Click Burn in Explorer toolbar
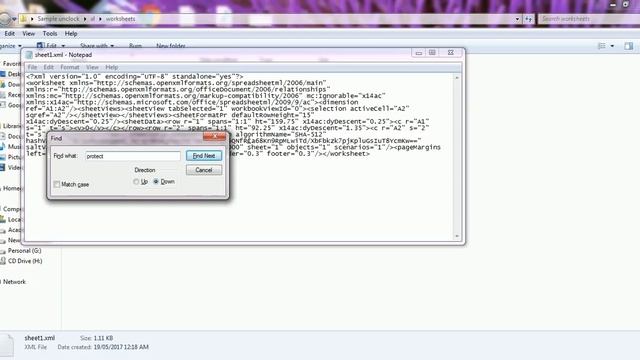 point(135,46)
